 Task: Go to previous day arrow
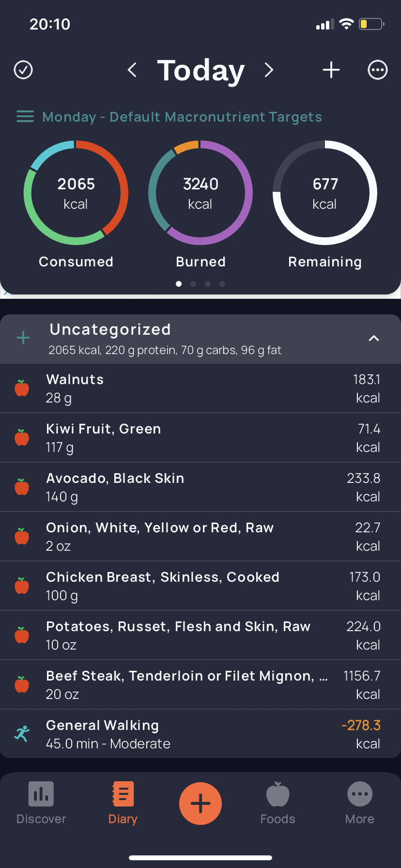point(132,70)
